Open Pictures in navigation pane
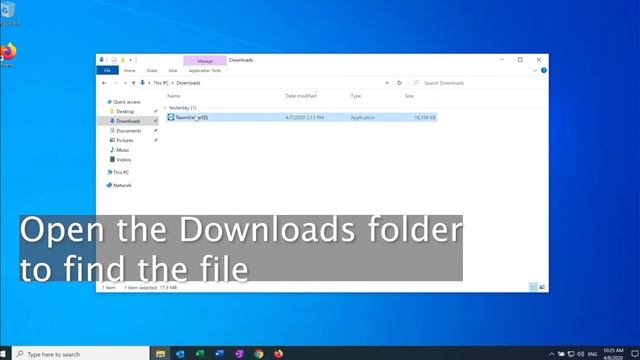 [124, 140]
